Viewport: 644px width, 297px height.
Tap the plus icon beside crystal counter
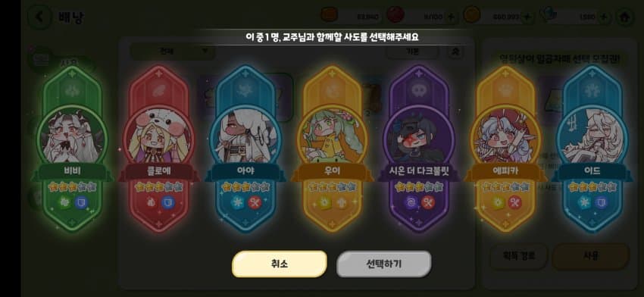coord(603,17)
